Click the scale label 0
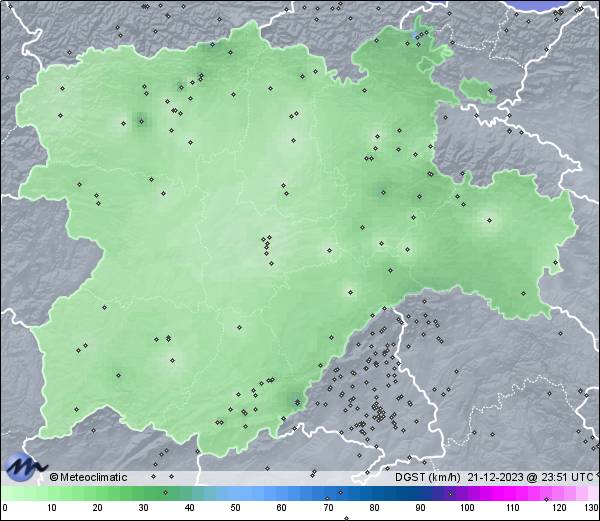Image resolution: width=600 pixels, height=521 pixels. [5, 508]
